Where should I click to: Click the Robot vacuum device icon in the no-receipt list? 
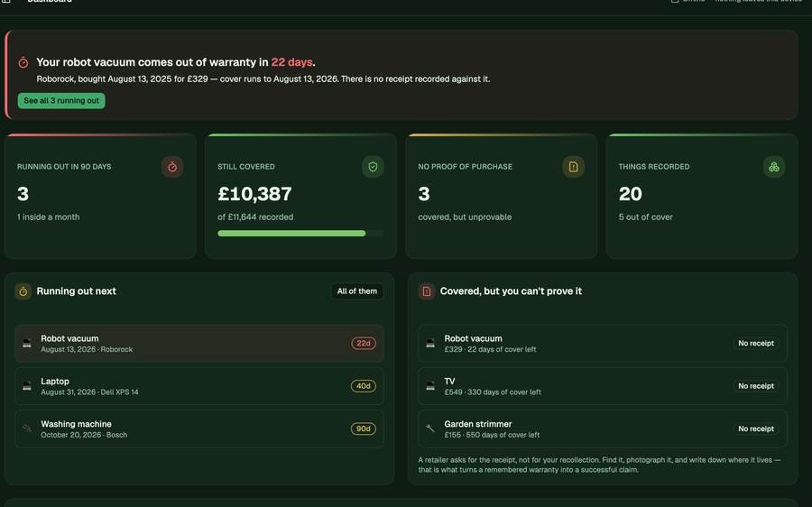click(430, 344)
